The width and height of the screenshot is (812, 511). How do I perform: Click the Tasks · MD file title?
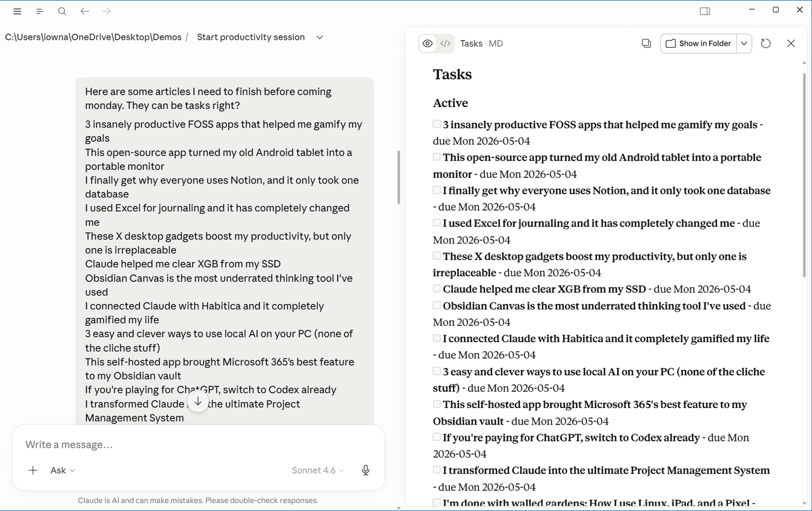click(x=481, y=44)
